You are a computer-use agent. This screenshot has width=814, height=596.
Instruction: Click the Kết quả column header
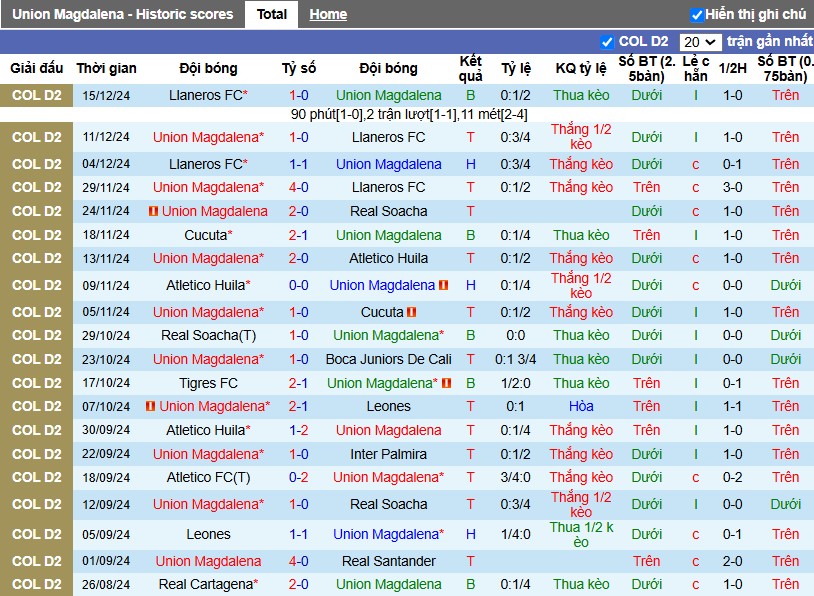[470, 69]
